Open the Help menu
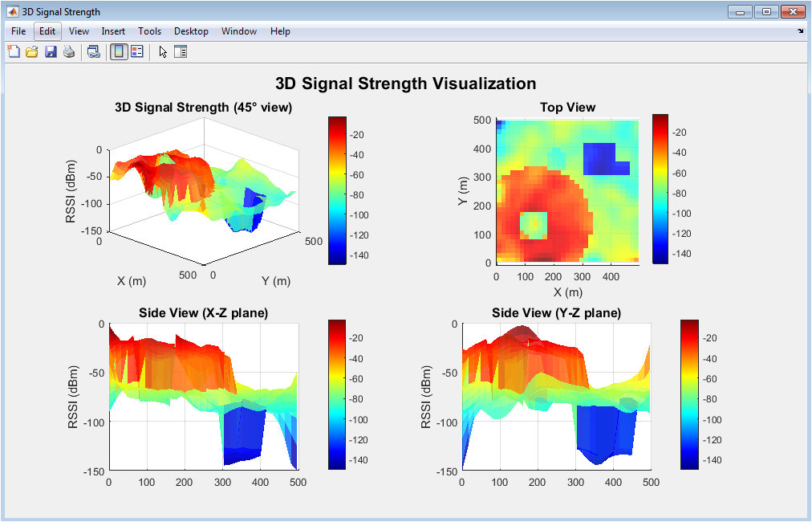 280,31
